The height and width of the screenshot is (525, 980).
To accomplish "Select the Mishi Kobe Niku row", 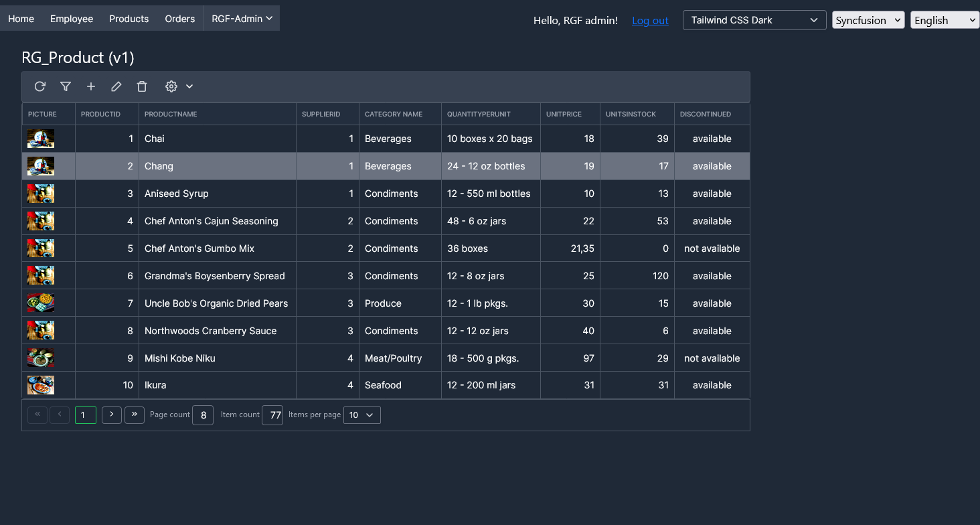I will pos(180,358).
